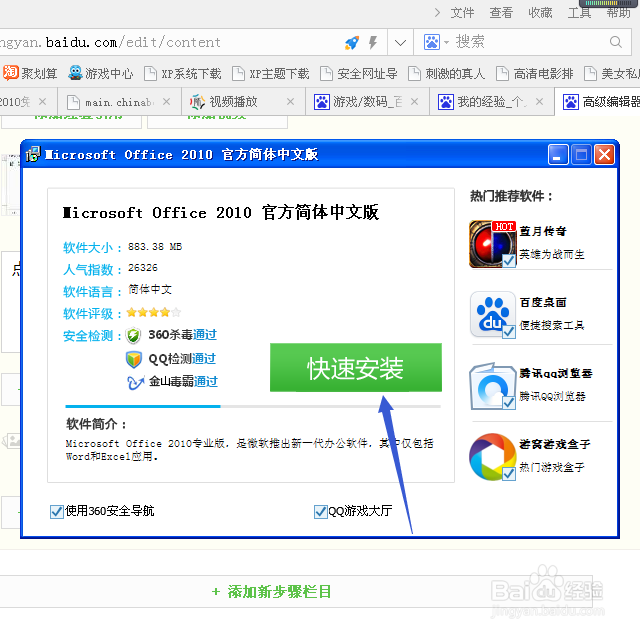Click the installer icon in dialog title bar
Image resolution: width=640 pixels, height=633 pixels.
point(33,154)
